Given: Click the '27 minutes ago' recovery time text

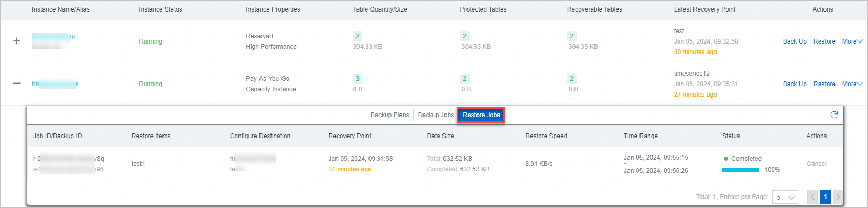Looking at the screenshot, I should click(695, 95).
